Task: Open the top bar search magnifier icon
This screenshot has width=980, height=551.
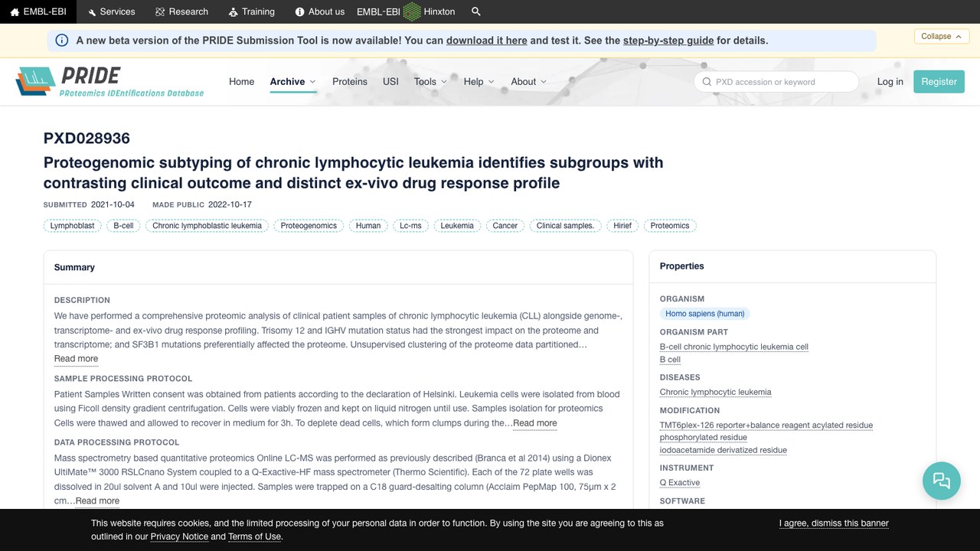Action: point(476,11)
